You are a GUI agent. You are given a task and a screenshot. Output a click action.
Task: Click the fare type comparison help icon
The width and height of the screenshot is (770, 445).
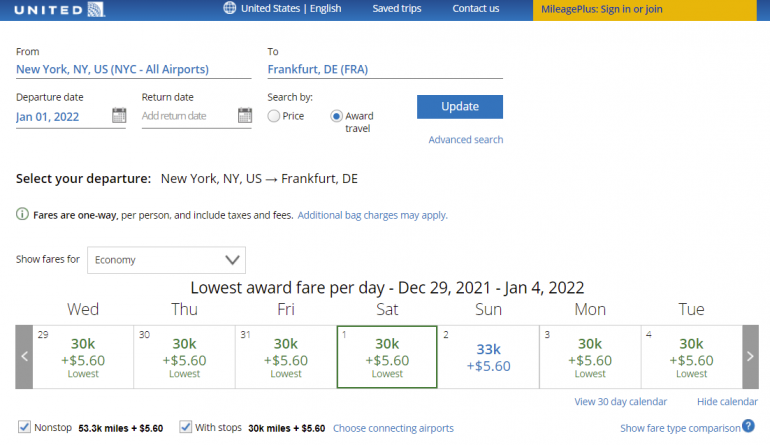(748, 427)
